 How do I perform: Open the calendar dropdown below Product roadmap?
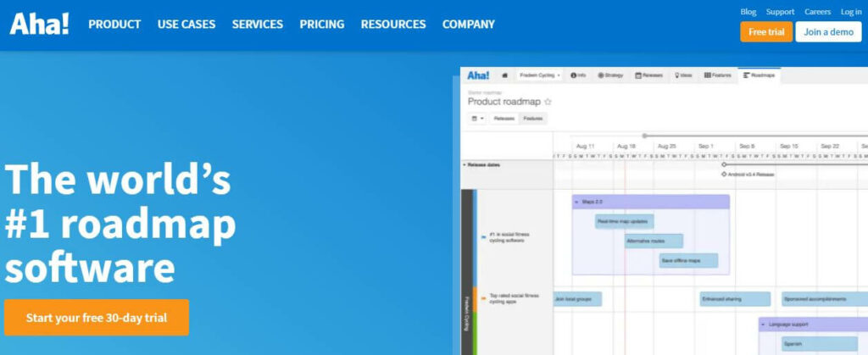[477, 119]
